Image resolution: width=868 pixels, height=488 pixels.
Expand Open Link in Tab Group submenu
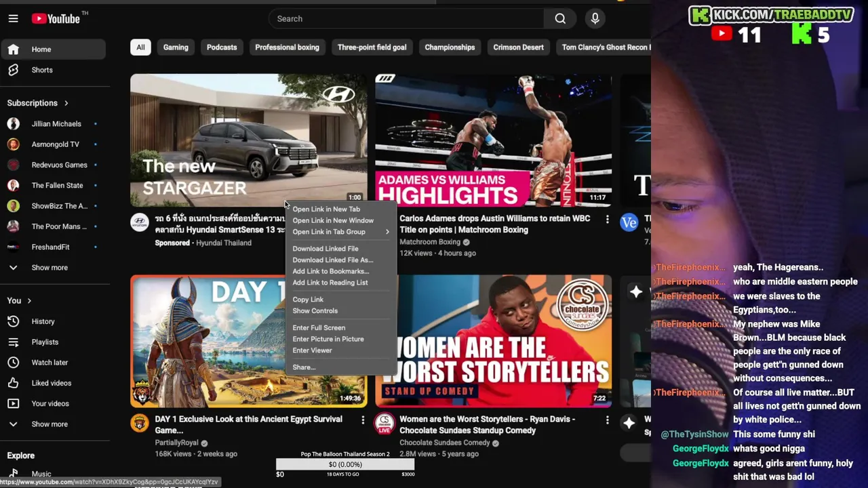point(341,232)
